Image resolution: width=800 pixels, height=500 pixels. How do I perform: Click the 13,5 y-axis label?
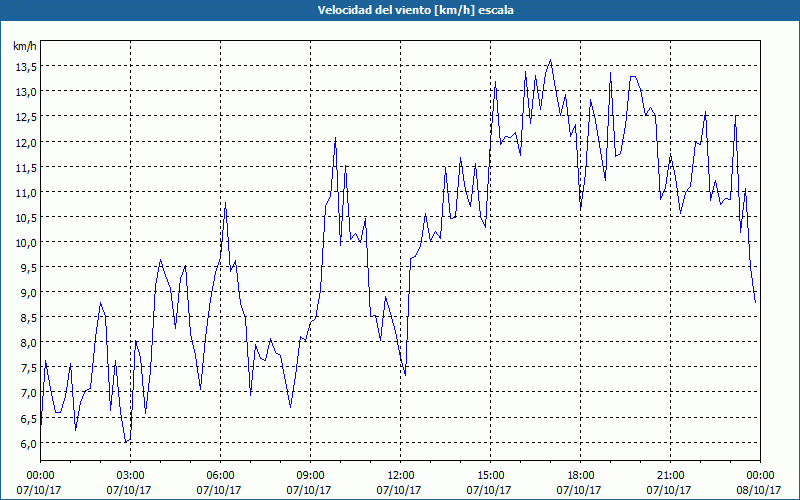(x=27, y=66)
